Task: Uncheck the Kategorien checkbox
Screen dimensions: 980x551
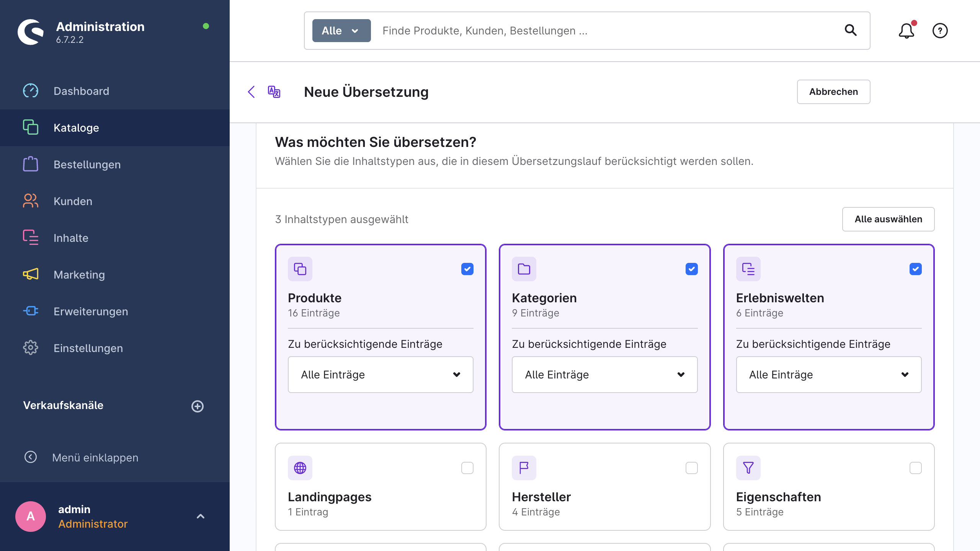Action: 692,269
